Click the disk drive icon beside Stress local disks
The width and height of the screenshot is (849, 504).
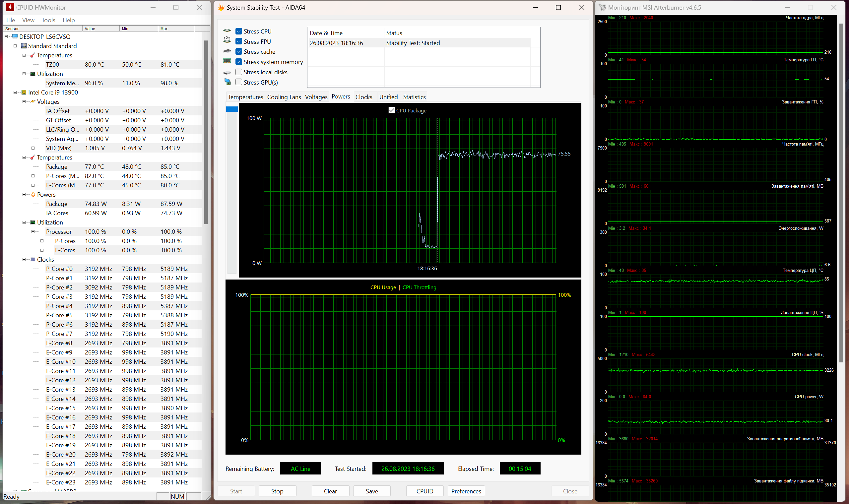tap(227, 72)
